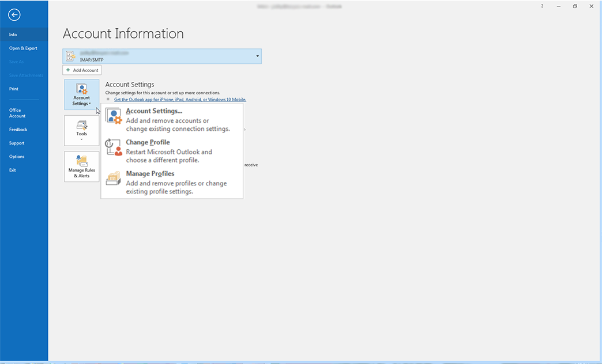Click the Tools button icon
Screen dimensions: 602x364
(81, 125)
